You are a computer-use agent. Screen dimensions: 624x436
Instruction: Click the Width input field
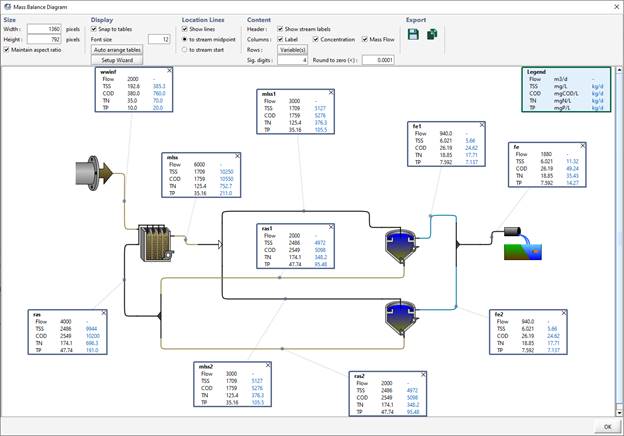pos(44,29)
